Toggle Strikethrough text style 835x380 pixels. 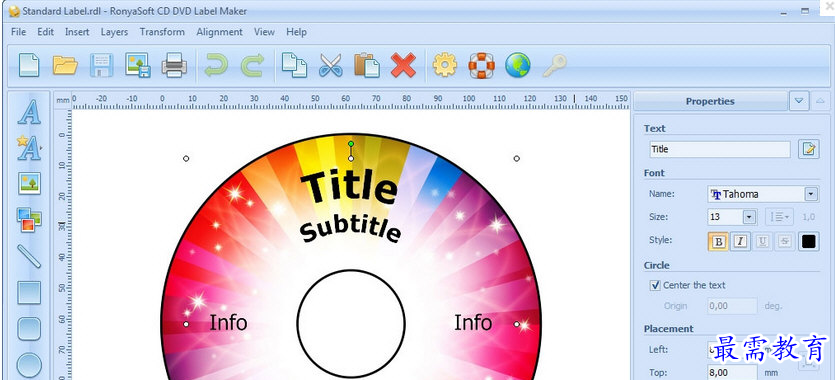tap(784, 242)
